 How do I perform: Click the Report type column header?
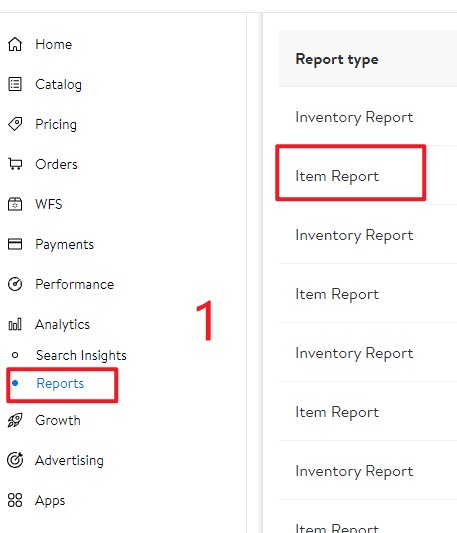[x=337, y=59]
